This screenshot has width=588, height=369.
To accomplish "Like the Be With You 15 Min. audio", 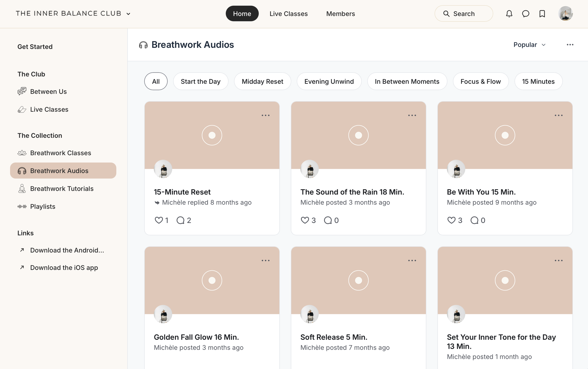I will (451, 220).
